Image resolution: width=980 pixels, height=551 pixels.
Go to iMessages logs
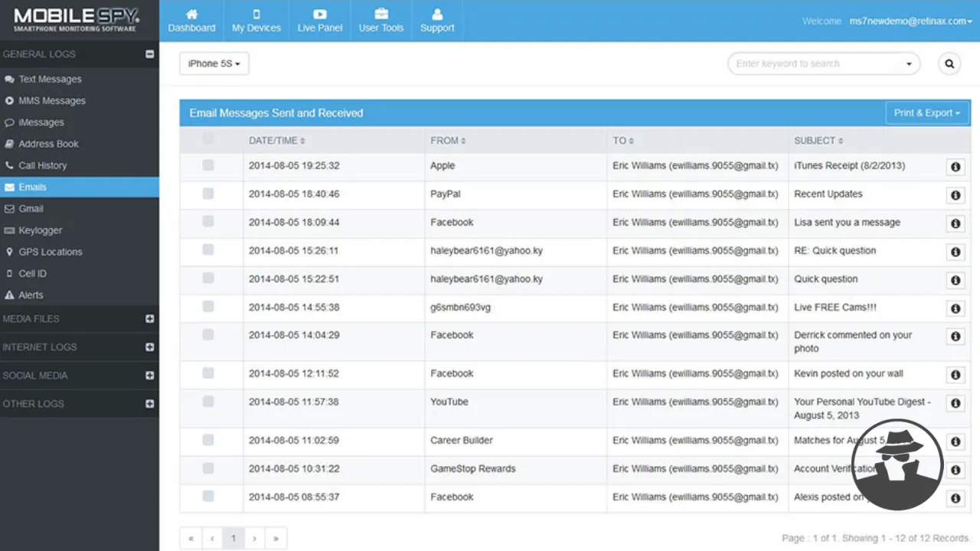point(80,122)
